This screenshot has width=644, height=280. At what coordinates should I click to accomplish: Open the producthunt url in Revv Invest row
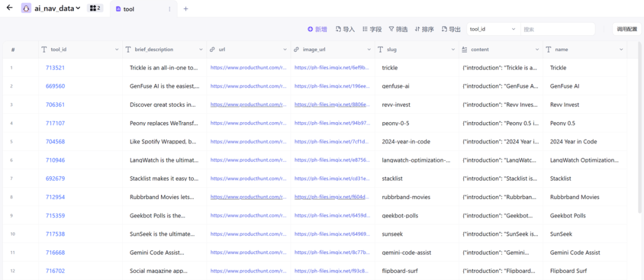(249, 105)
